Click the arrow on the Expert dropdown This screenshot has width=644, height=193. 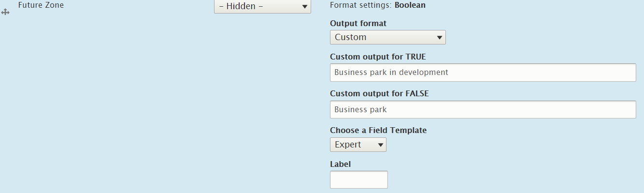coord(380,145)
